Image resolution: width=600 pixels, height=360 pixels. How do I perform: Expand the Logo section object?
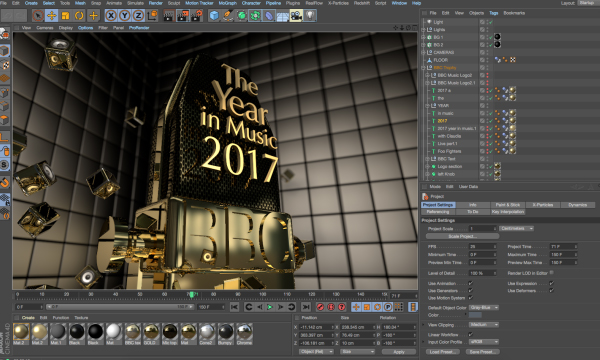[x=427, y=166]
